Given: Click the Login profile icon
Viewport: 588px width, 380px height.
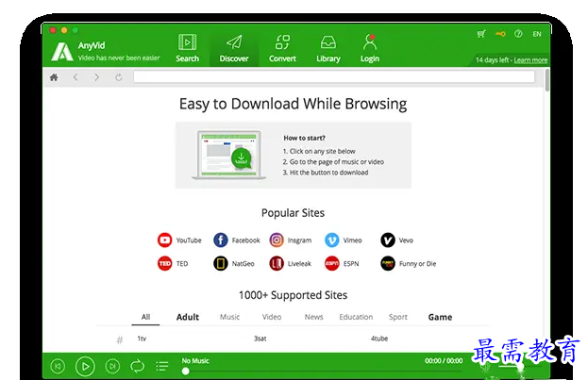Looking at the screenshot, I should click(369, 47).
